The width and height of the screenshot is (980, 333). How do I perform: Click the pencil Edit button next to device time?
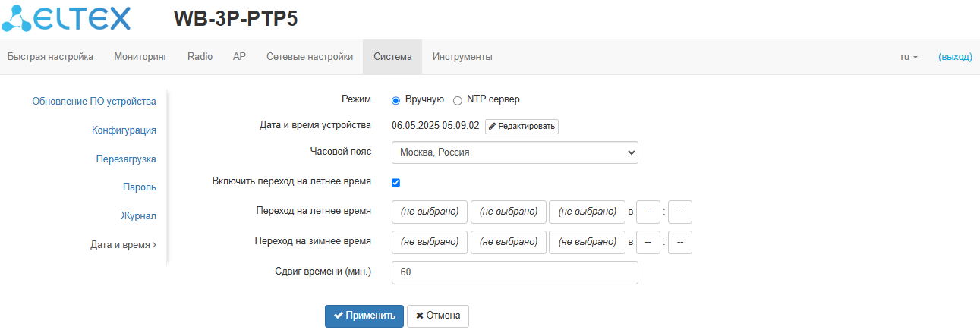[522, 126]
